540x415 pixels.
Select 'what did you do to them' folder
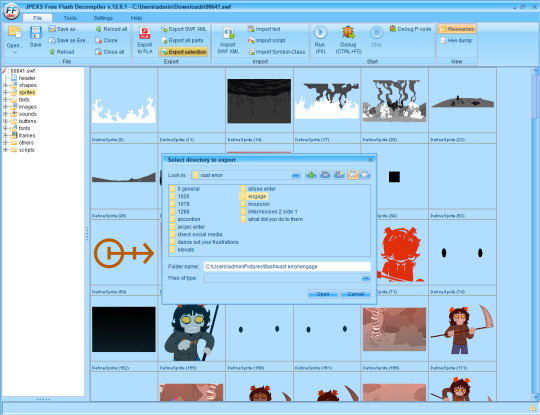(272, 219)
